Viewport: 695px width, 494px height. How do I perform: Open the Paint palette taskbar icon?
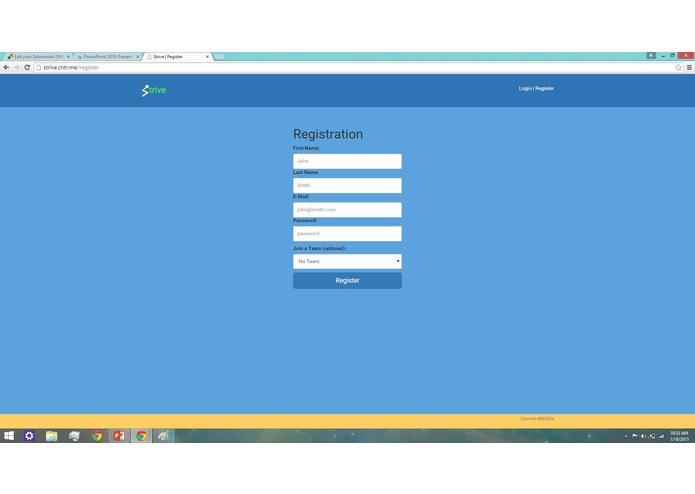pyautogui.click(x=163, y=436)
